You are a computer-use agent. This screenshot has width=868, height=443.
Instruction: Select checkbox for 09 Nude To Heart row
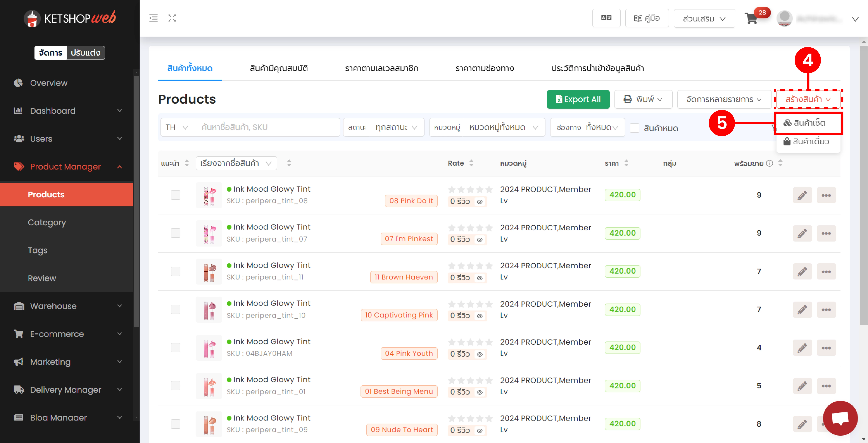tap(176, 424)
